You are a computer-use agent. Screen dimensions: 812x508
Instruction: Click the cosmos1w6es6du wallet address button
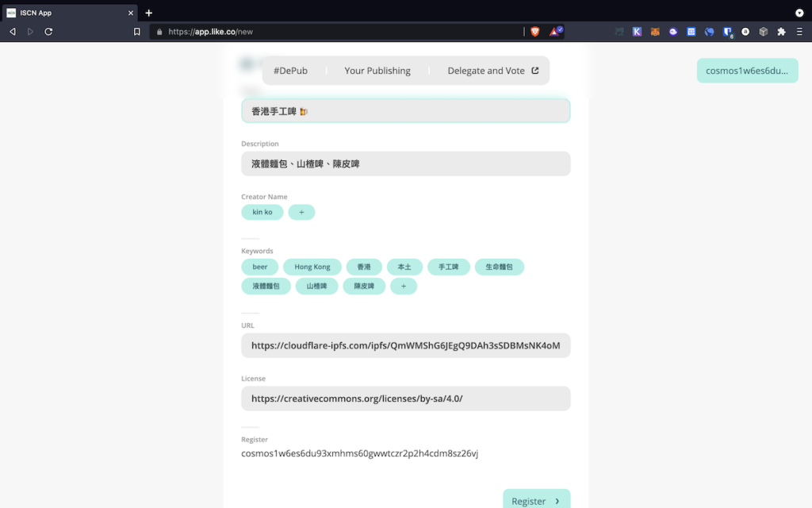[747, 70]
